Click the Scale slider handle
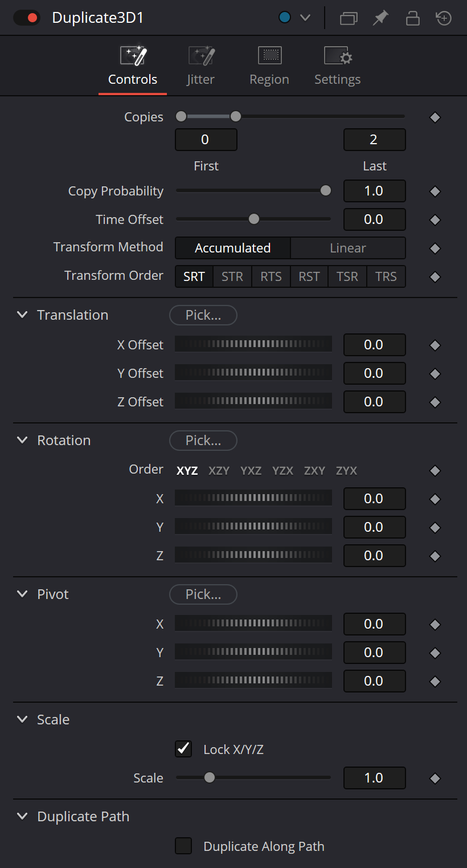 tap(210, 777)
